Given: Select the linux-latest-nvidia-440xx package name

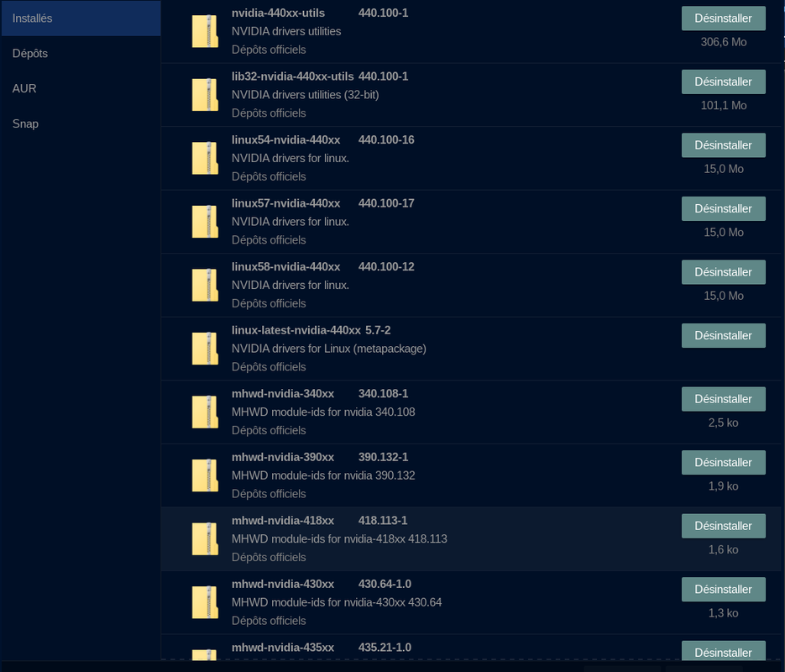Looking at the screenshot, I should [x=296, y=330].
